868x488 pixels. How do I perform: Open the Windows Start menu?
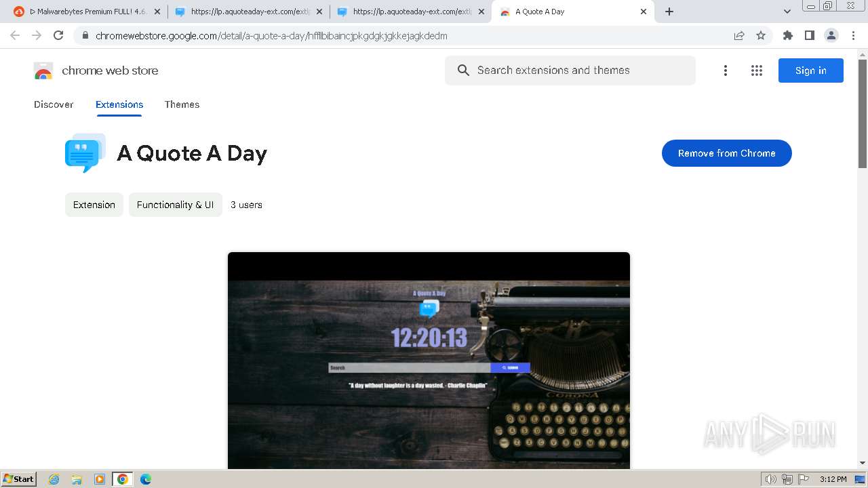(x=19, y=479)
